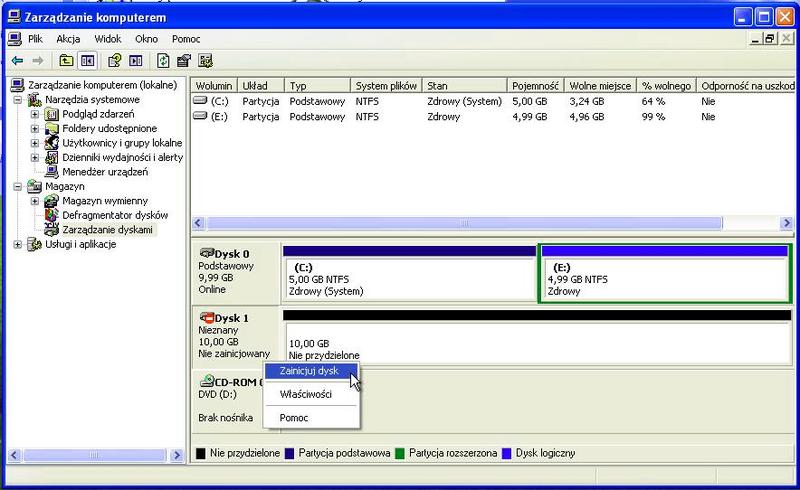
Task: Click the volume list horizontal scrollbar thumb
Action: (x=464, y=223)
